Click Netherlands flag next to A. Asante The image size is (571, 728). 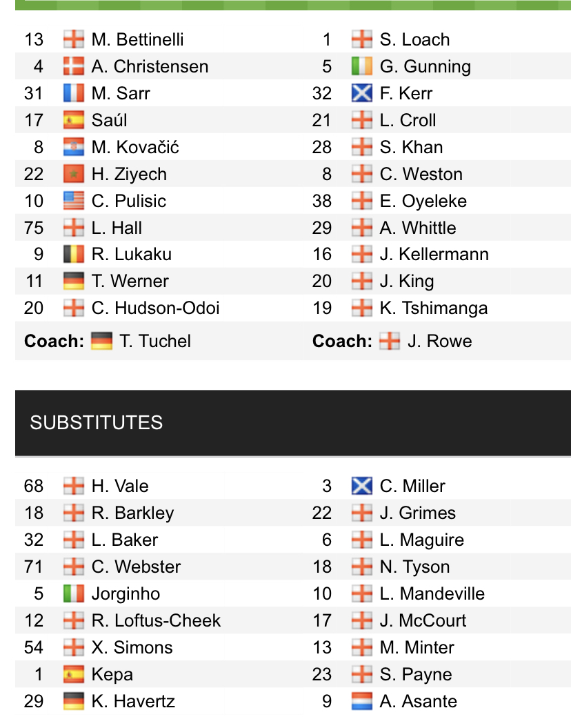tap(362, 701)
